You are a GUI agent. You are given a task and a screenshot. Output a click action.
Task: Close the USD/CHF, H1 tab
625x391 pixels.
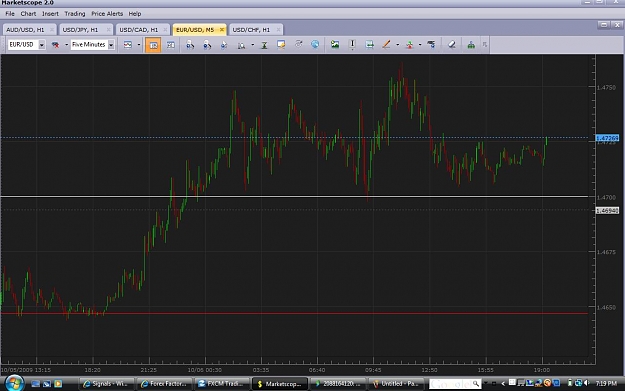pyautogui.click(x=279, y=30)
